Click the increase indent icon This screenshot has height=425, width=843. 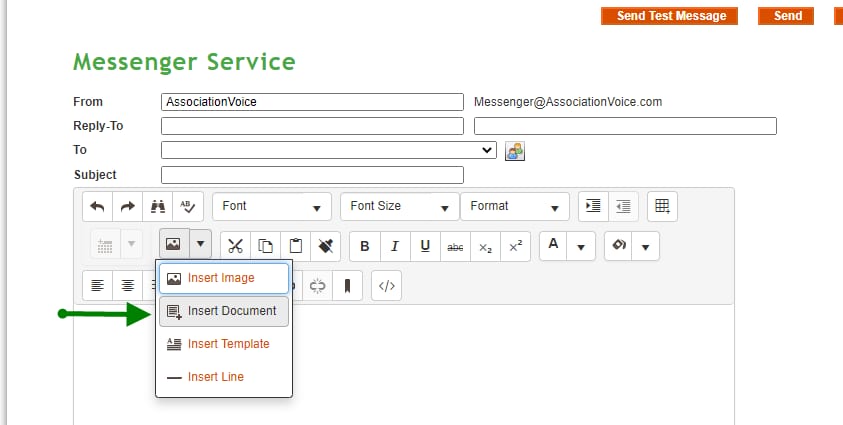click(593, 206)
